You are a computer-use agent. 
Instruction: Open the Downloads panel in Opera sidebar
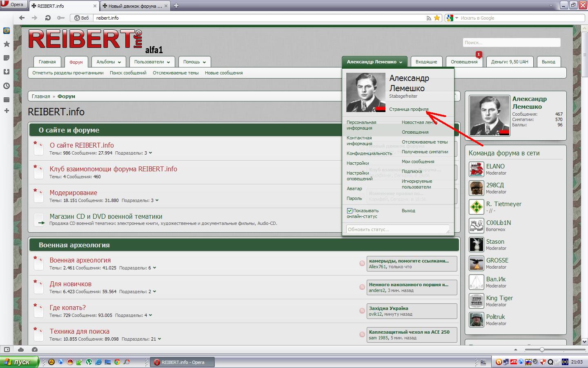(7, 72)
